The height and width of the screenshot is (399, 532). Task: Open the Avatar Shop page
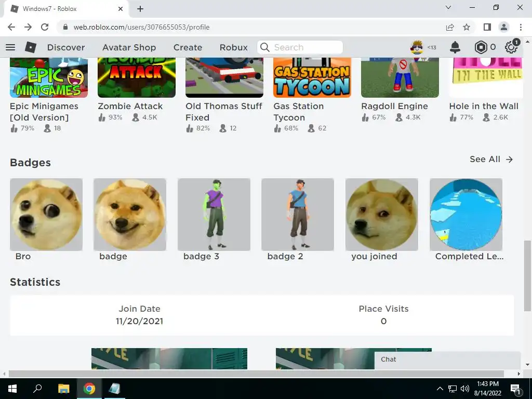click(129, 47)
